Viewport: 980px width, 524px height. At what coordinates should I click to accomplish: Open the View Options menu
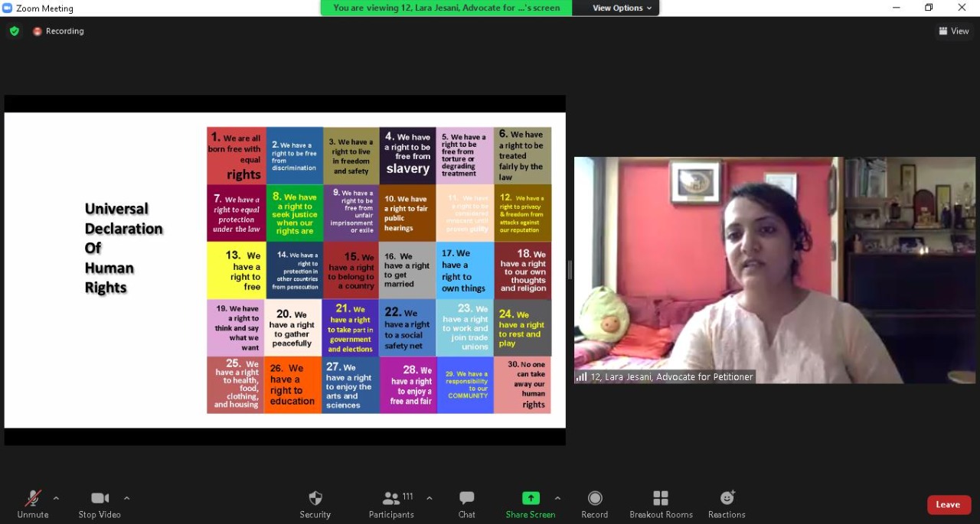[x=617, y=8]
